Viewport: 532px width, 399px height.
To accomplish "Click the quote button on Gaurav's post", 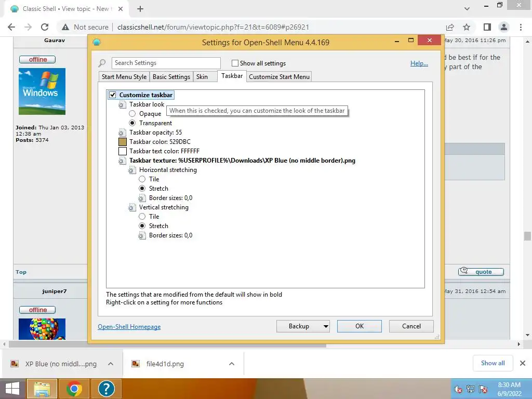I will coord(481,271).
